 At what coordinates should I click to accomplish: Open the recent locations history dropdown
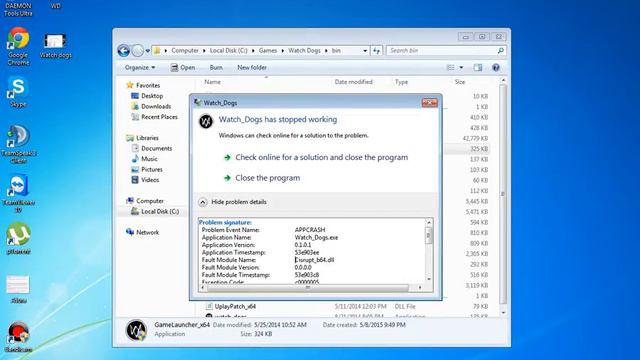pos(148,51)
